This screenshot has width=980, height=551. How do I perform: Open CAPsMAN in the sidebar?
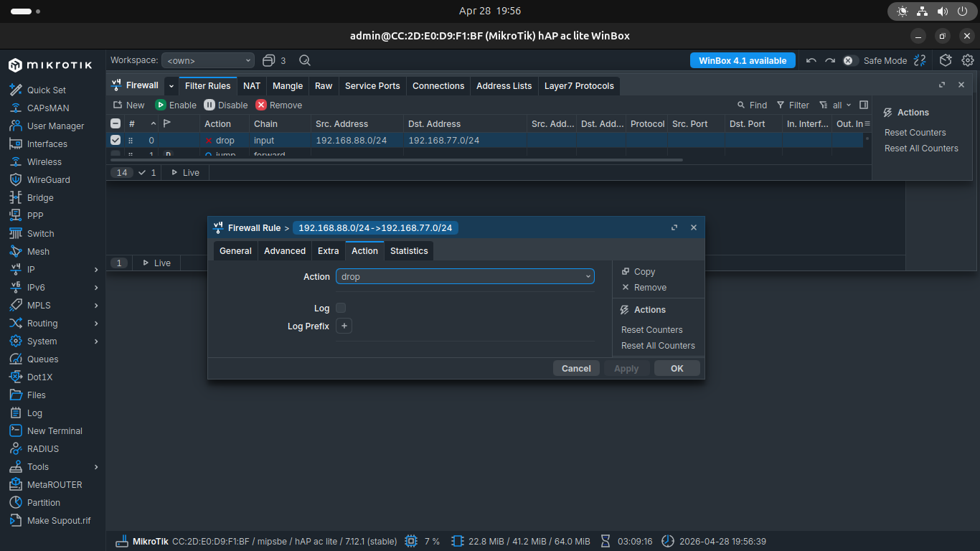coord(48,108)
